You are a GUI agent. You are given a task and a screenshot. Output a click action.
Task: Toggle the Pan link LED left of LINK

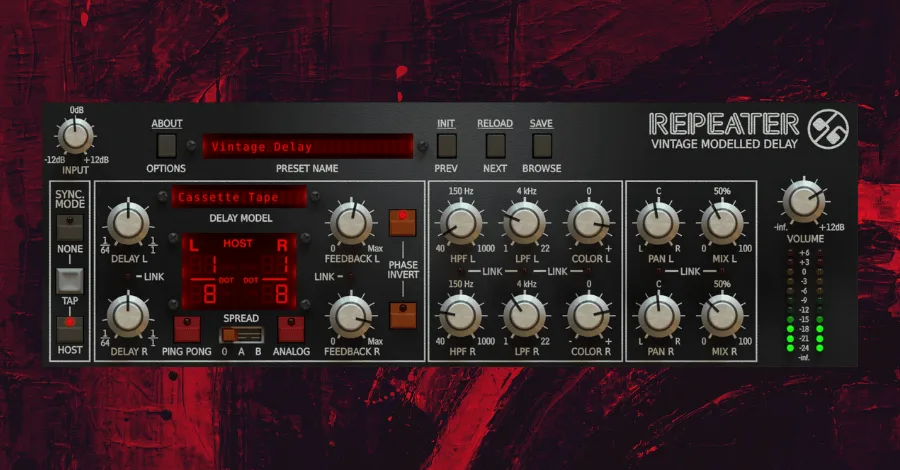(x=659, y=271)
